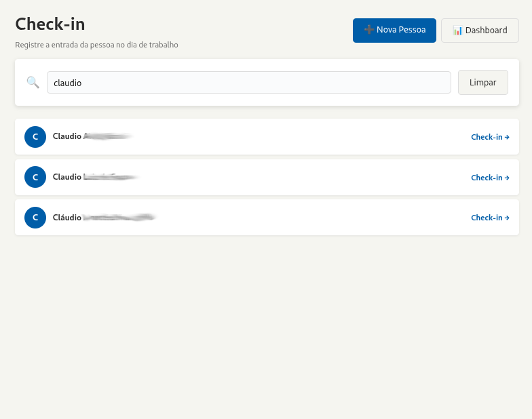The image size is (532, 419).
Task: Click the Check-in page heading
Action: (x=50, y=24)
